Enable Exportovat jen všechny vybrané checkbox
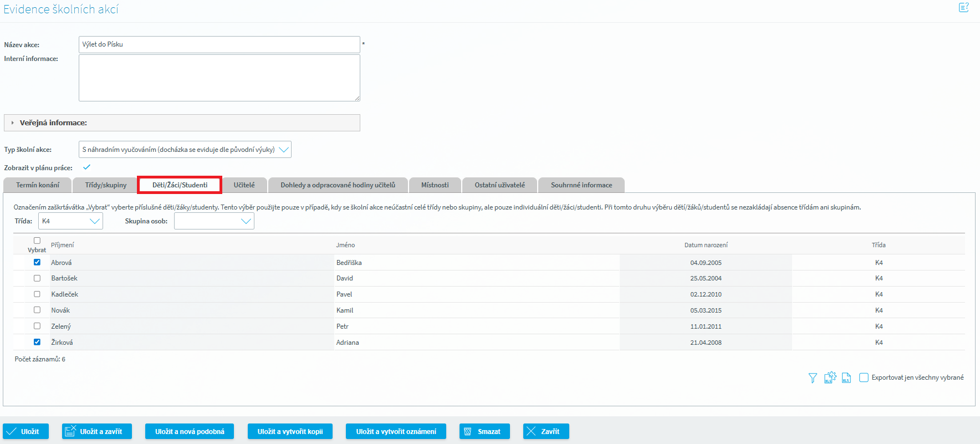The height and width of the screenshot is (444, 980). pos(864,377)
